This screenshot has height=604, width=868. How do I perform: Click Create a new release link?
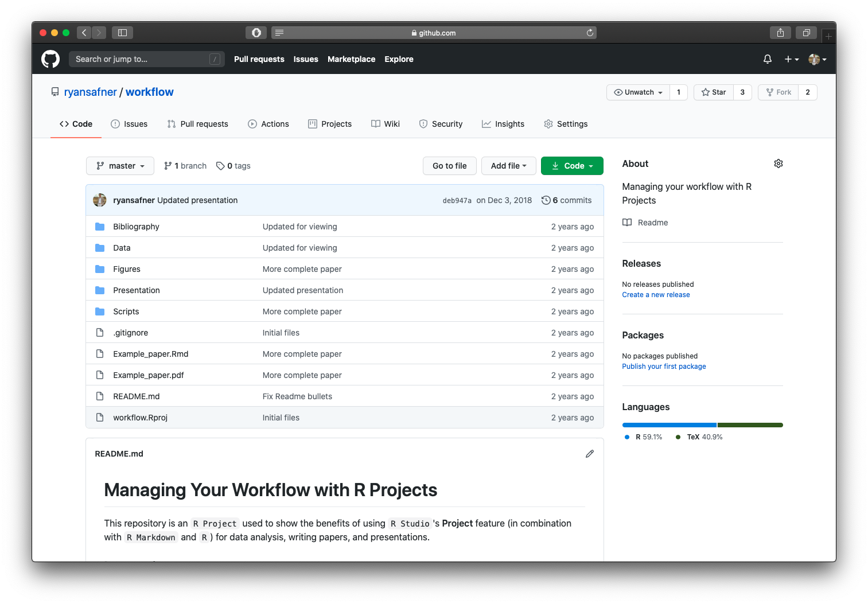(656, 295)
